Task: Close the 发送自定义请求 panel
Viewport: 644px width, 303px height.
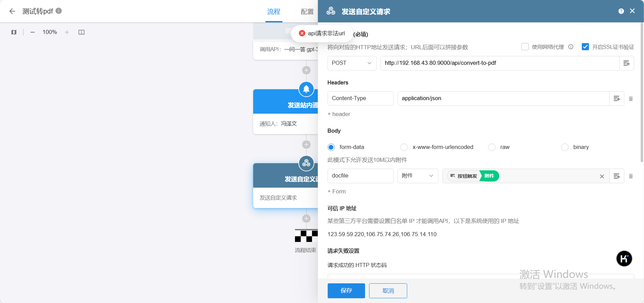Action: point(632,11)
